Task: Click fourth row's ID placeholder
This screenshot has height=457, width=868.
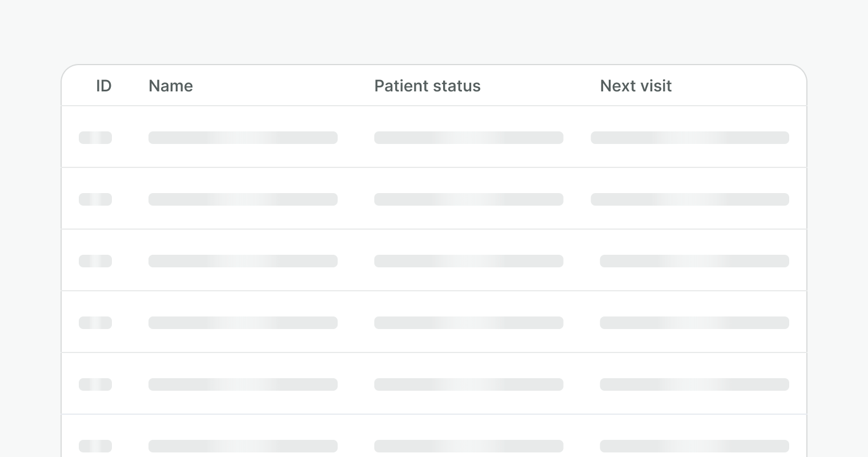Action: click(x=95, y=323)
